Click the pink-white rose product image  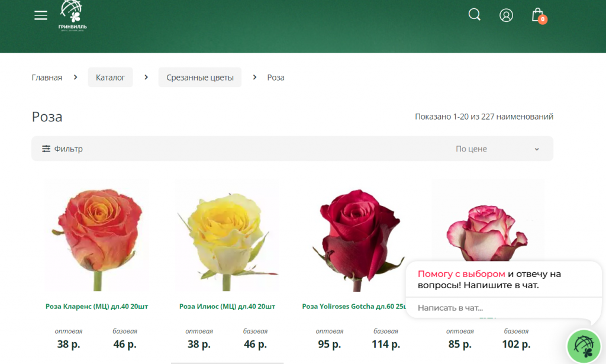pyautogui.click(x=488, y=220)
